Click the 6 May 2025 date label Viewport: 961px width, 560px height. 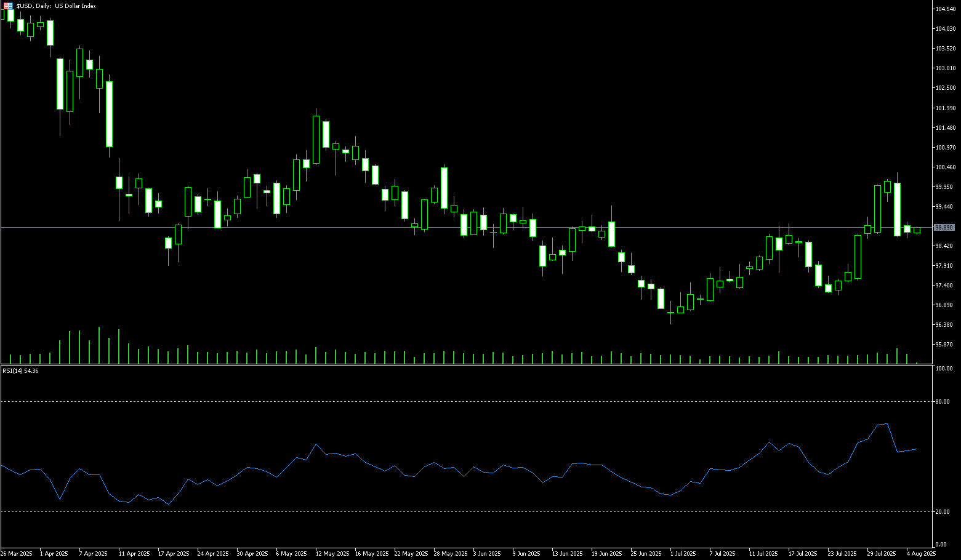tap(292, 554)
